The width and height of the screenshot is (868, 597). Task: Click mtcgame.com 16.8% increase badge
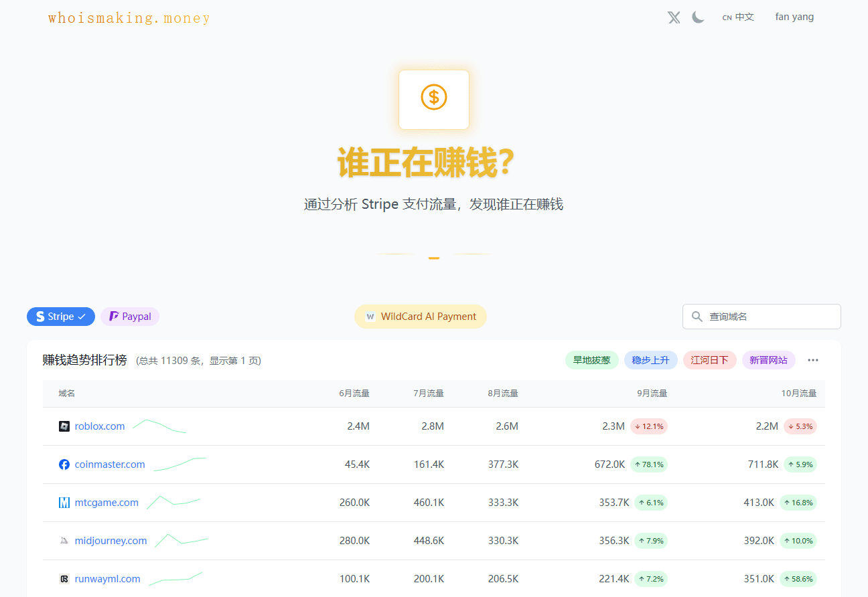pyautogui.click(x=798, y=503)
